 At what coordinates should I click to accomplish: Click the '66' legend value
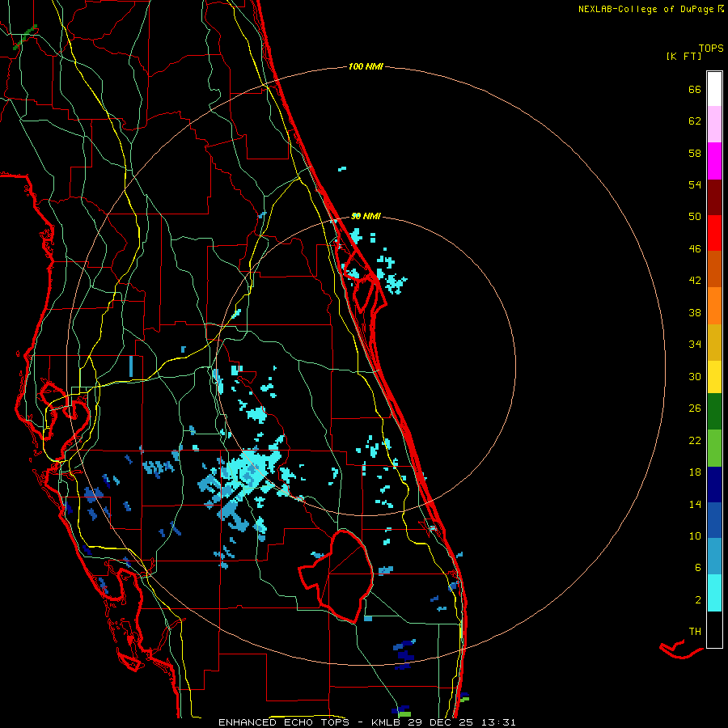click(695, 89)
